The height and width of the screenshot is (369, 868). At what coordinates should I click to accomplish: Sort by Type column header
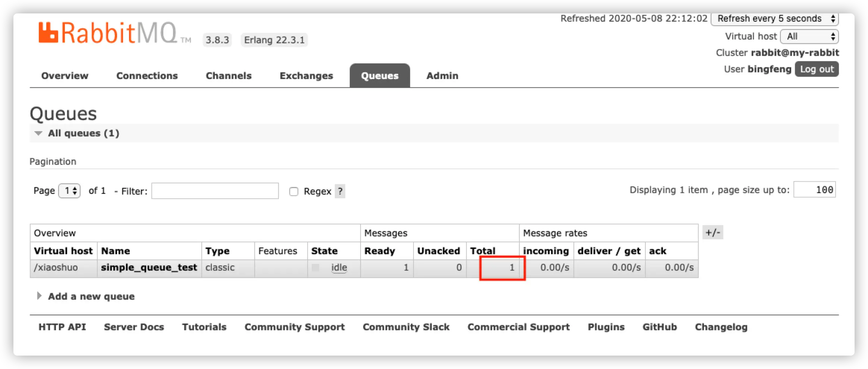coord(217,251)
